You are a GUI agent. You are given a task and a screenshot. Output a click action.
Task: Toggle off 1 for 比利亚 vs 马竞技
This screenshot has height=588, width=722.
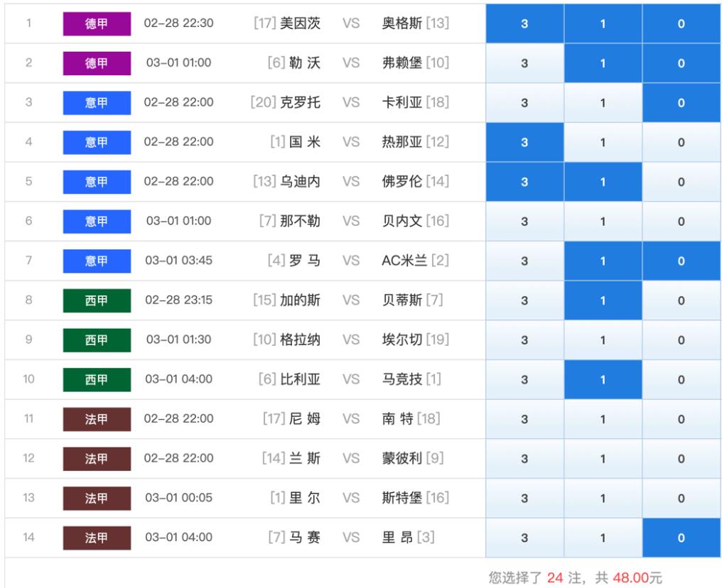[x=603, y=380]
